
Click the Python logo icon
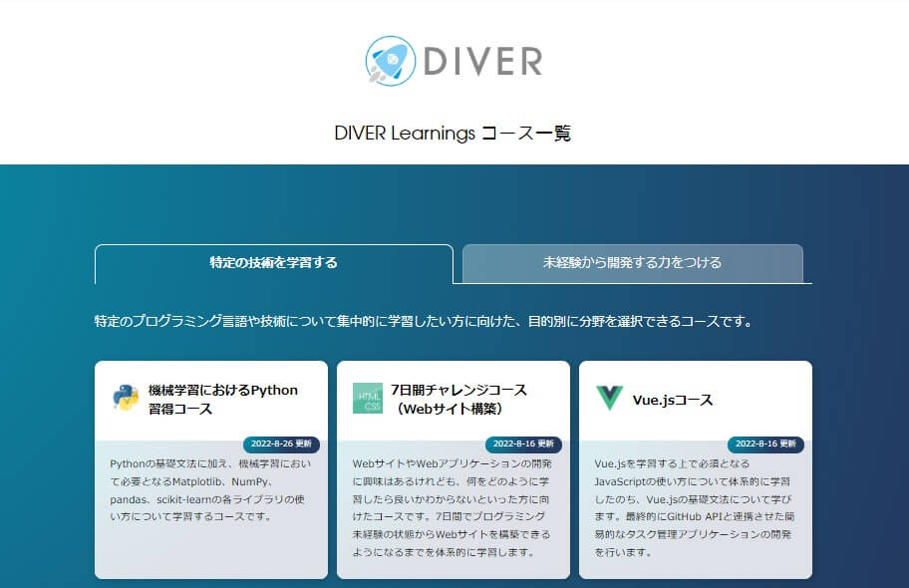point(126,398)
